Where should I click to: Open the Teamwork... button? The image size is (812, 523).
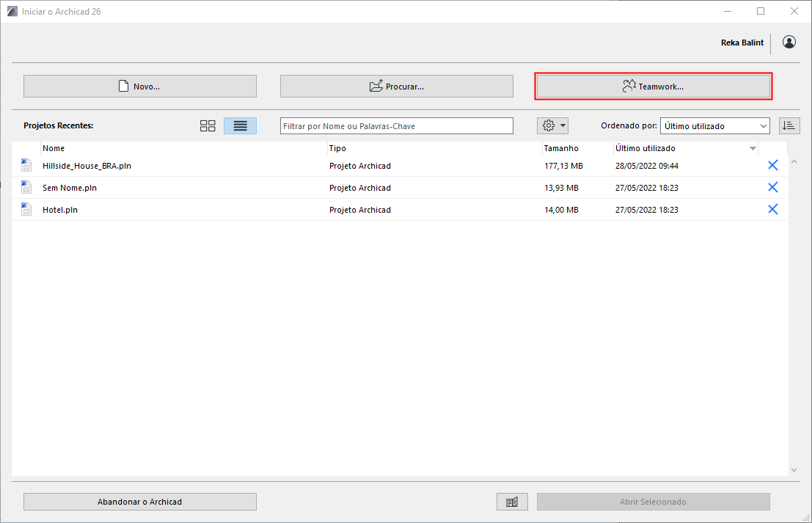point(653,86)
